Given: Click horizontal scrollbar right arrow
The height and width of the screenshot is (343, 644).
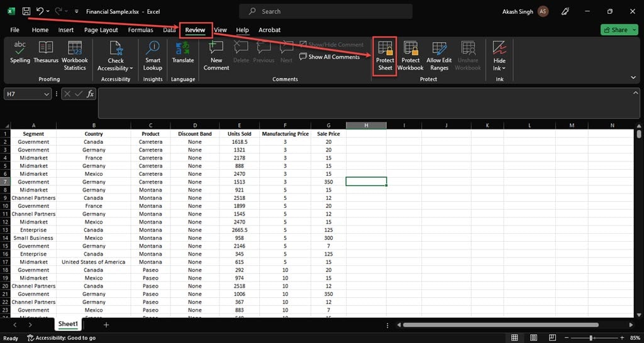Looking at the screenshot, I should click(631, 325).
